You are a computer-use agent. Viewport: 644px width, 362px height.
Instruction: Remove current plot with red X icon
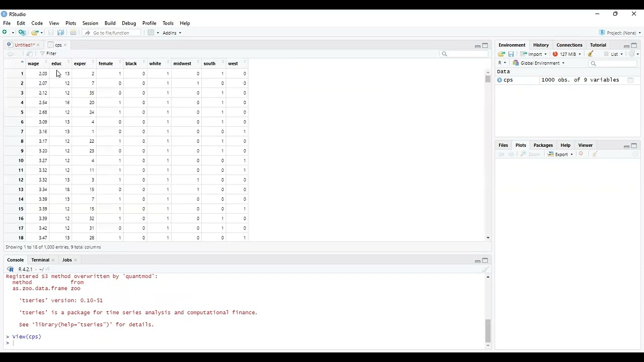581,154
